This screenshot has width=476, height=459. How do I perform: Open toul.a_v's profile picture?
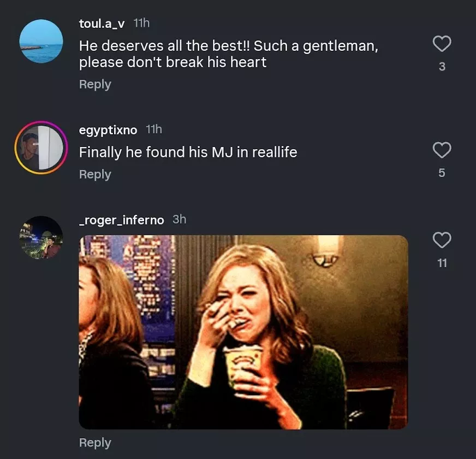click(x=41, y=41)
